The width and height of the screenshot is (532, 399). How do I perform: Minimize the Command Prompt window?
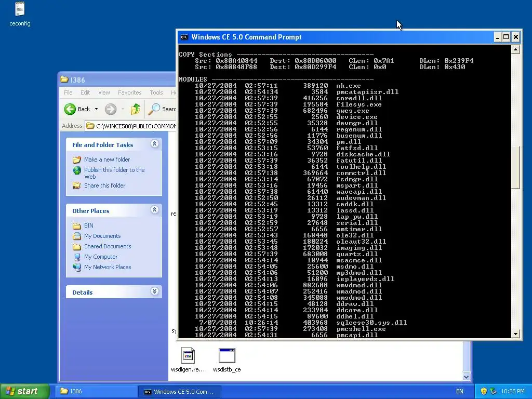[x=497, y=37]
